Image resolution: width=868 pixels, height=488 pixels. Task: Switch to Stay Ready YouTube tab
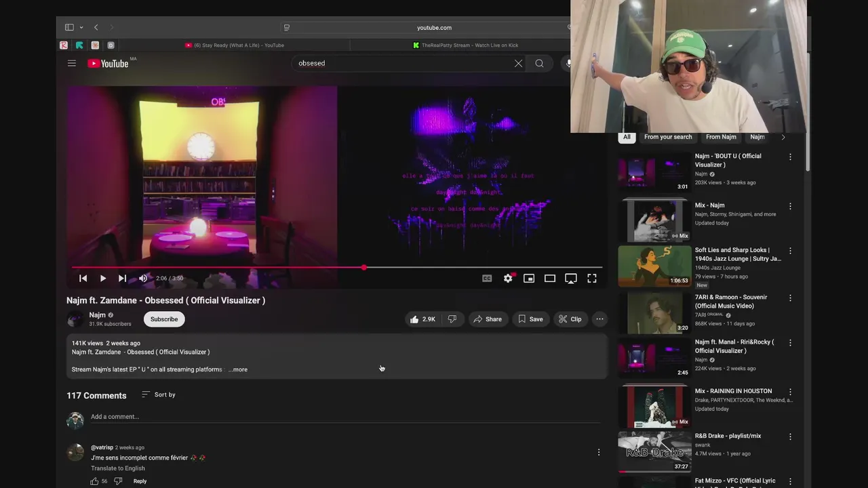(235, 45)
